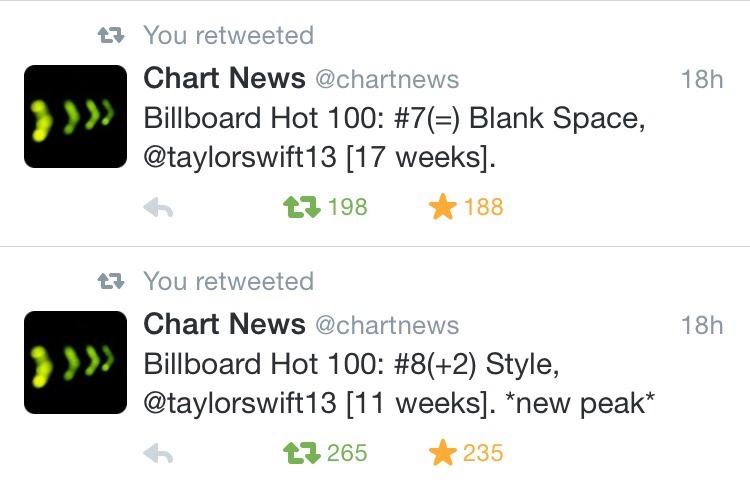Image resolution: width=750 pixels, height=488 pixels.
Task: Toggle retweet on the Style tweet
Action: point(301,453)
